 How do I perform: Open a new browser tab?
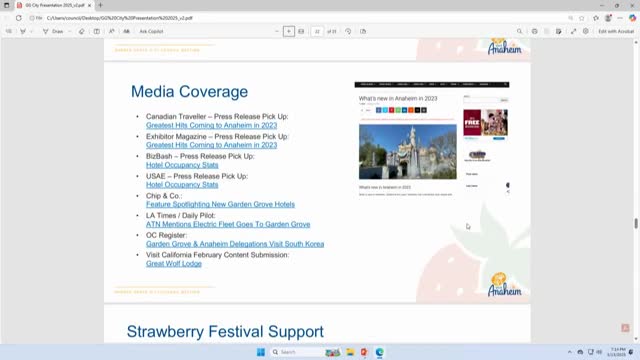click(100, 5)
